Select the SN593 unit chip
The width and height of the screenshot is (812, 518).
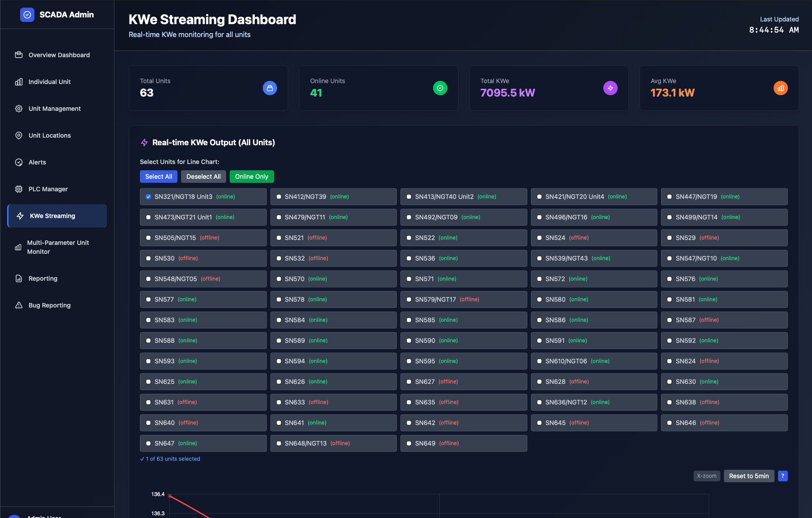pos(203,361)
